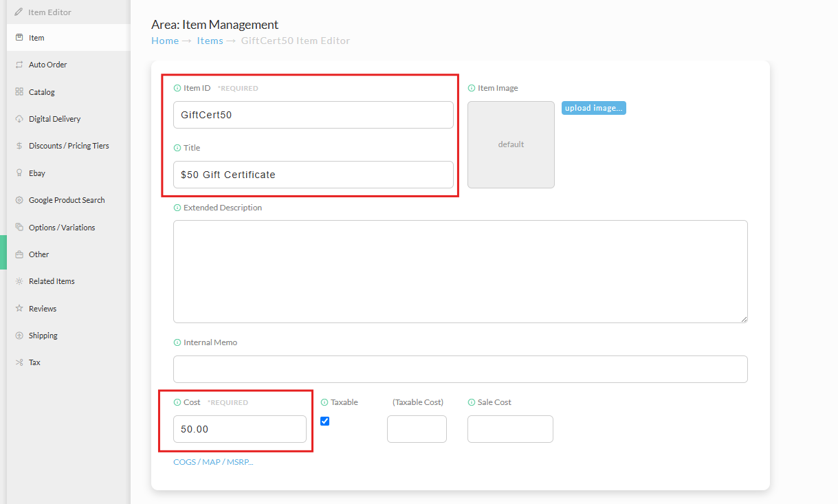This screenshot has width=838, height=504.
Task: Click GiftCert50 Item Editor breadcrumb text
Action: 296,41
